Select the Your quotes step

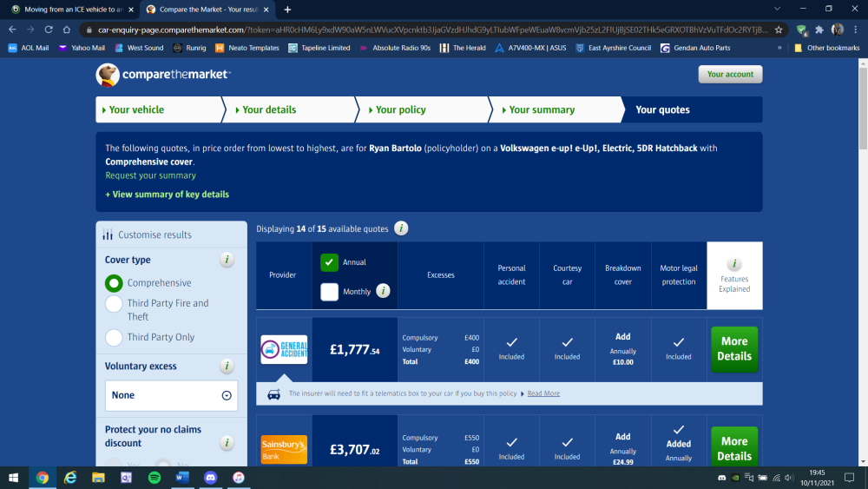[694, 109]
